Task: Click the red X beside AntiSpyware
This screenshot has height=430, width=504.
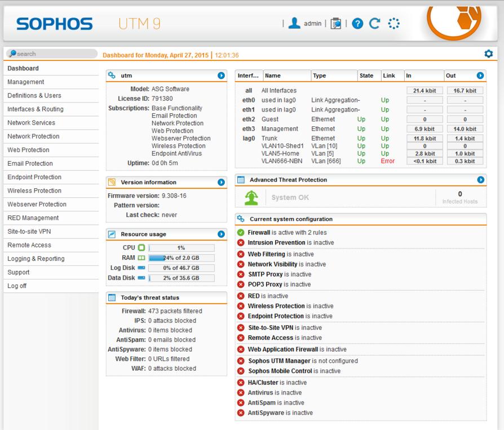Action: pos(241,413)
